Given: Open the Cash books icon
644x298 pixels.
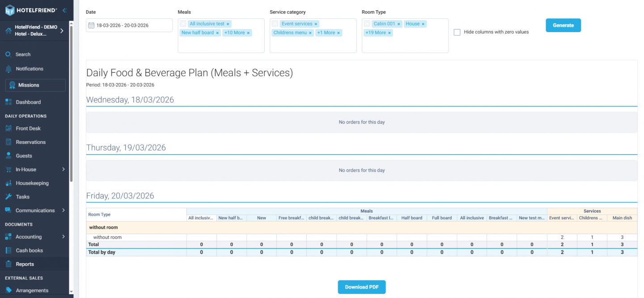Looking at the screenshot, I should [9, 250].
